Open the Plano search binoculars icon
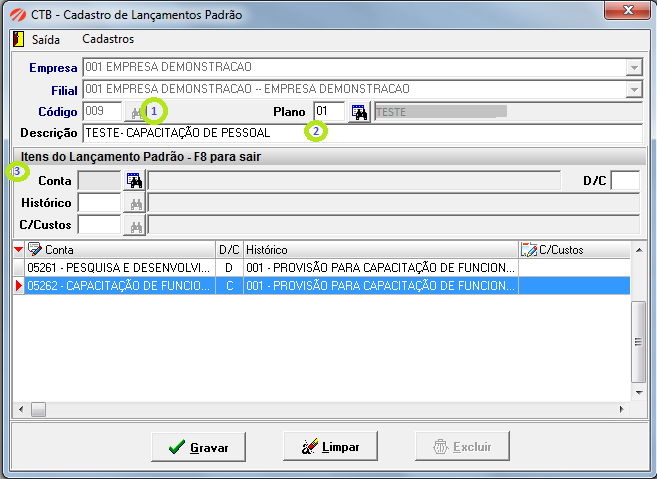The height and width of the screenshot is (479, 657). (x=359, y=112)
